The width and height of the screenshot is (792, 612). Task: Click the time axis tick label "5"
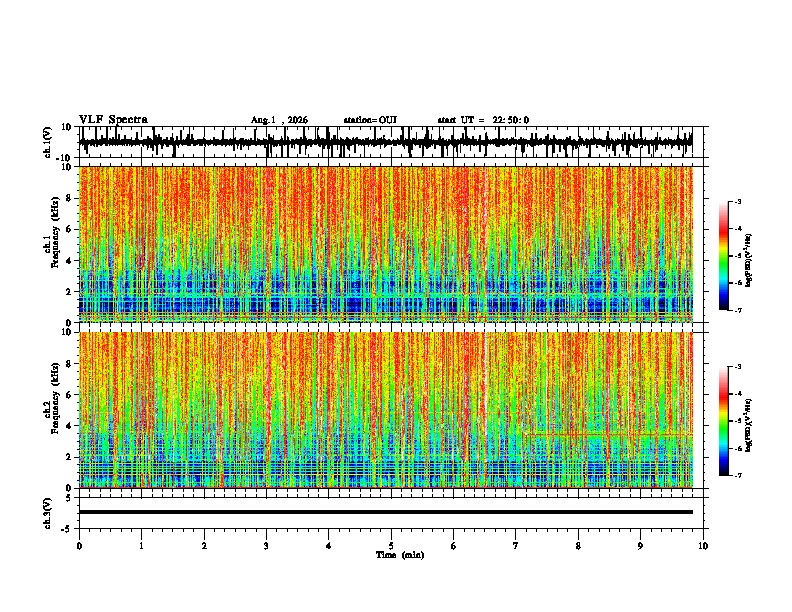pos(391,546)
